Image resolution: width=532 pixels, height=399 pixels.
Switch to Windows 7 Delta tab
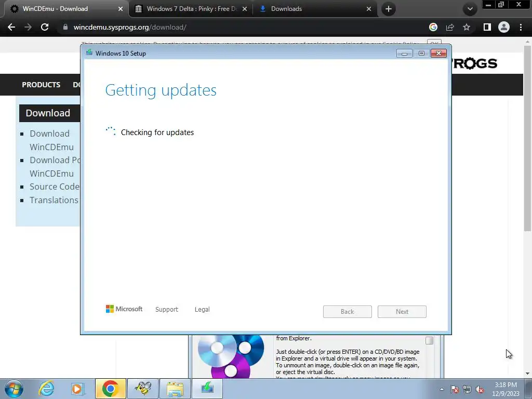[x=191, y=9]
